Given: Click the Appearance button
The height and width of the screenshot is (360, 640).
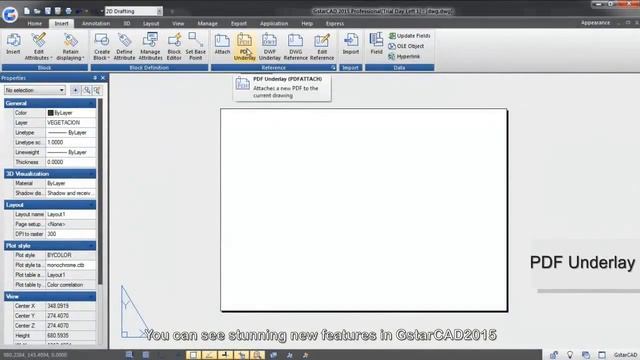Looking at the screenshot, I should [595, 23].
